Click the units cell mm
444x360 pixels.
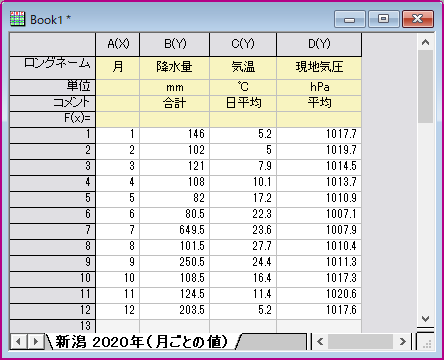point(175,87)
